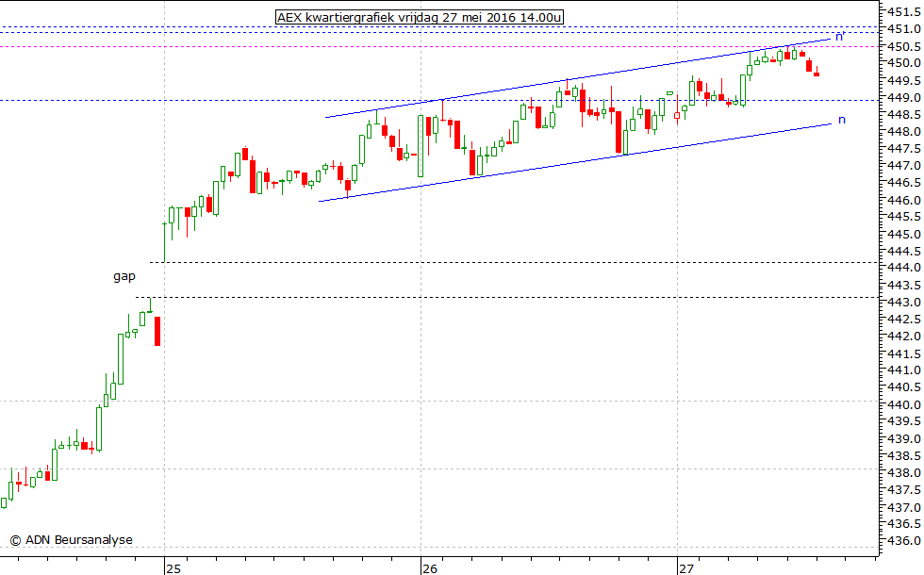Click the lower channel line label n
Image resolution: width=924 pixels, height=575 pixels.
coord(841,120)
